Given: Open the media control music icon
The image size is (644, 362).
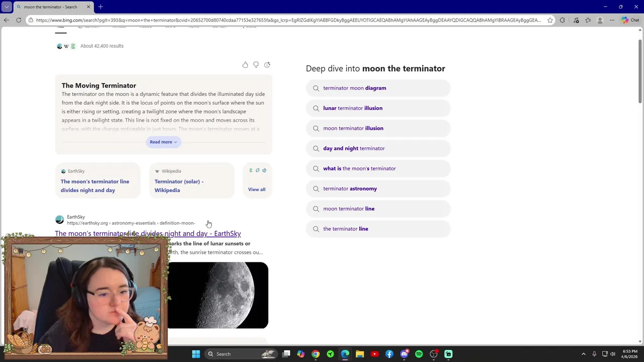Looking at the screenshot, I should pos(576,20).
